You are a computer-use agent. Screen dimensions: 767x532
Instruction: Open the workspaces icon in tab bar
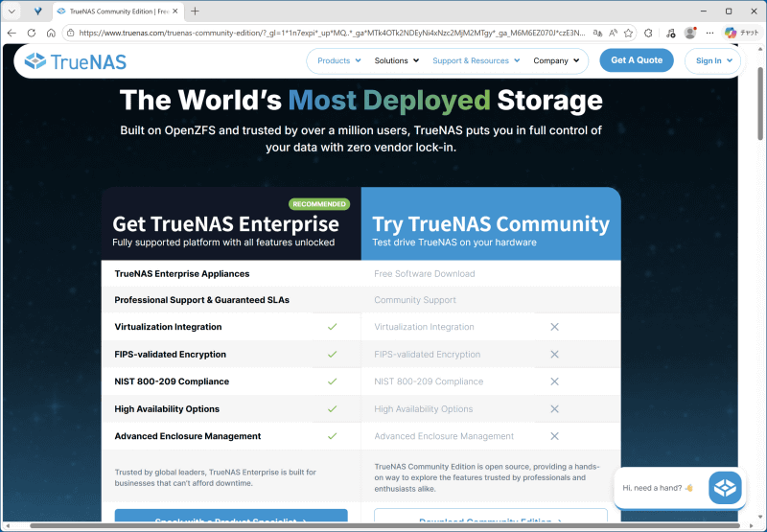(37, 12)
